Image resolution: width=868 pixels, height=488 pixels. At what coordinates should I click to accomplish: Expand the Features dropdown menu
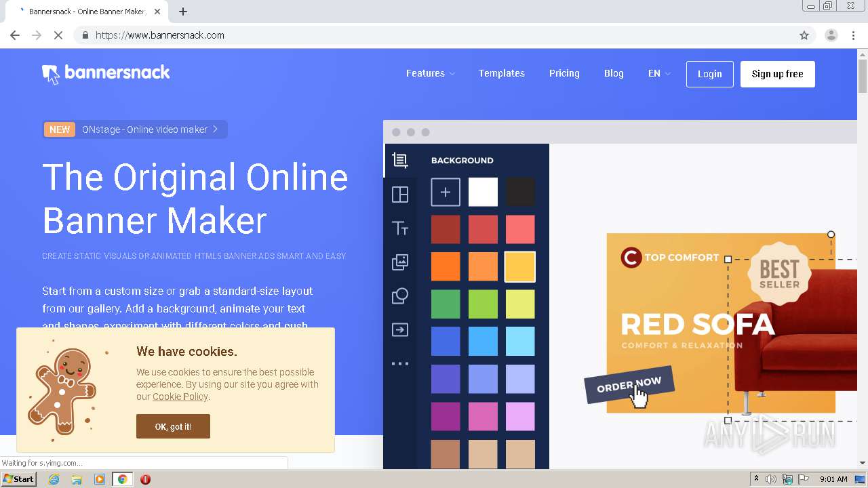tap(431, 73)
